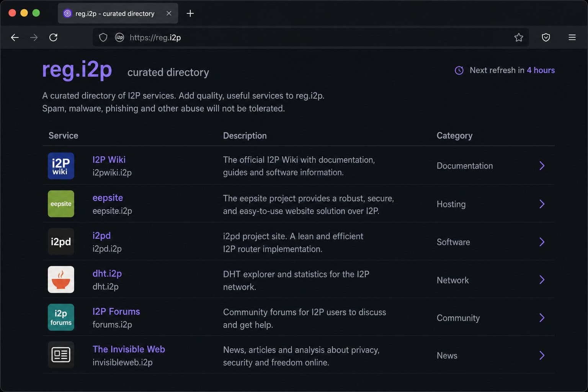
Task: Open the shield-check extension icon in toolbar
Action: pyautogui.click(x=546, y=38)
